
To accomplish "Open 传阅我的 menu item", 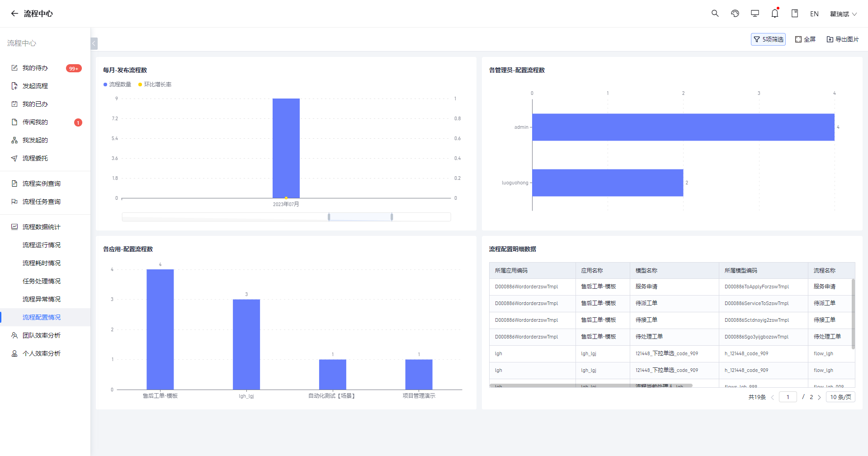I will point(45,122).
